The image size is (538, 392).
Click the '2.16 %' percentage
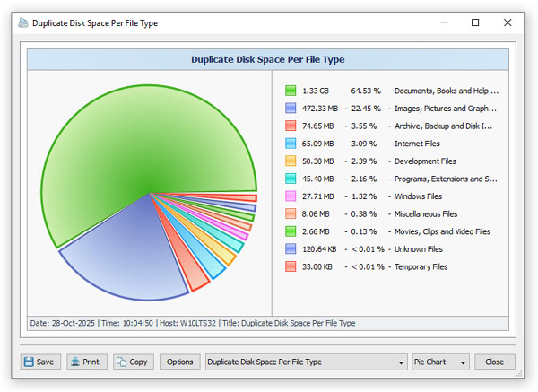click(364, 179)
